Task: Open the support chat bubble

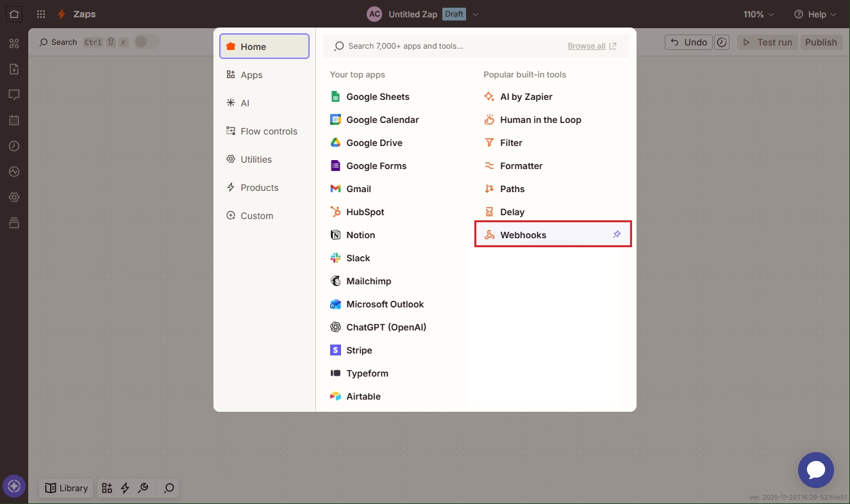Action: tap(815, 470)
